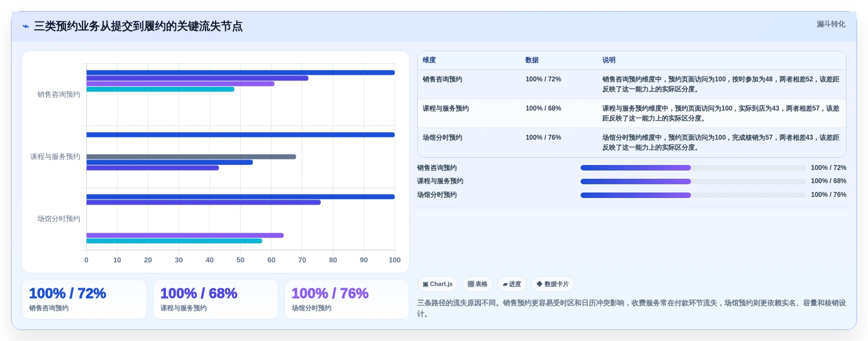
Task: Click the 漏斗转化 label in the header
Action: tap(831, 24)
